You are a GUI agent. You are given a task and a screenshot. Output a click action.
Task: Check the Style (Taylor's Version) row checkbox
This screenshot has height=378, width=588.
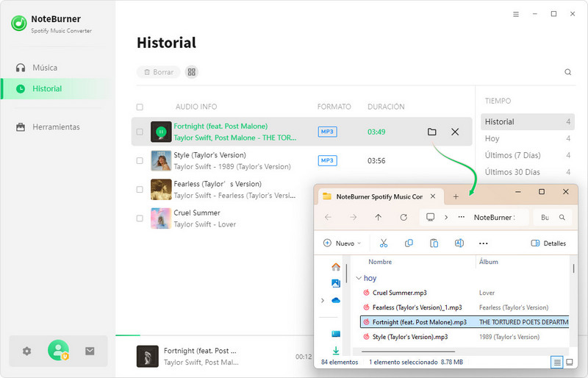(140, 160)
